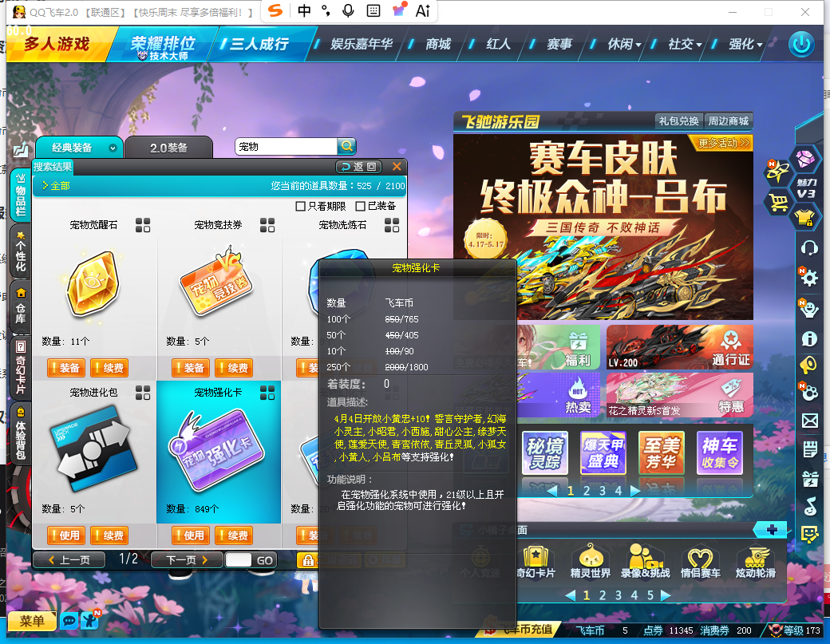Click 续费 button for 宠物竞技券
Screen dimensions: 830x644
pos(234,368)
